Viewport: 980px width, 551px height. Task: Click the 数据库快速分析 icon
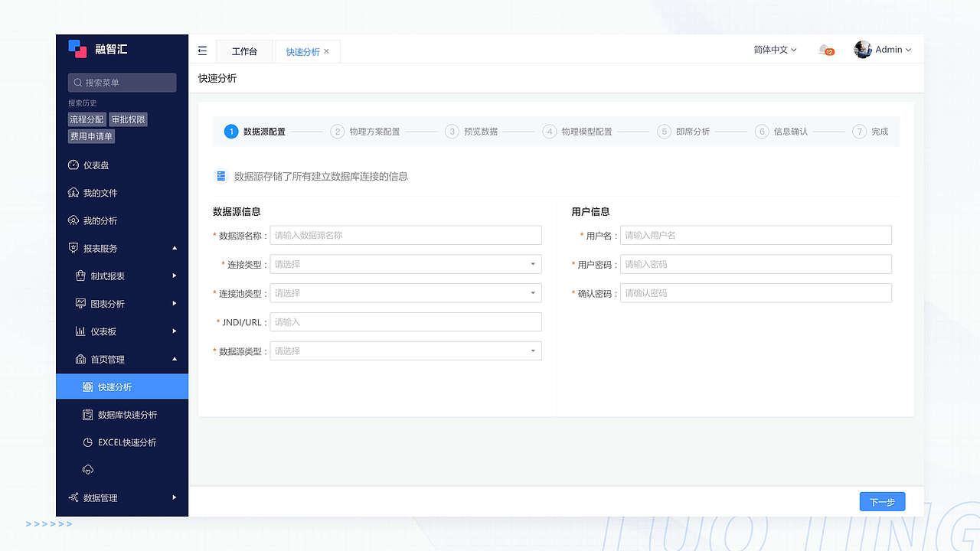pyautogui.click(x=88, y=415)
